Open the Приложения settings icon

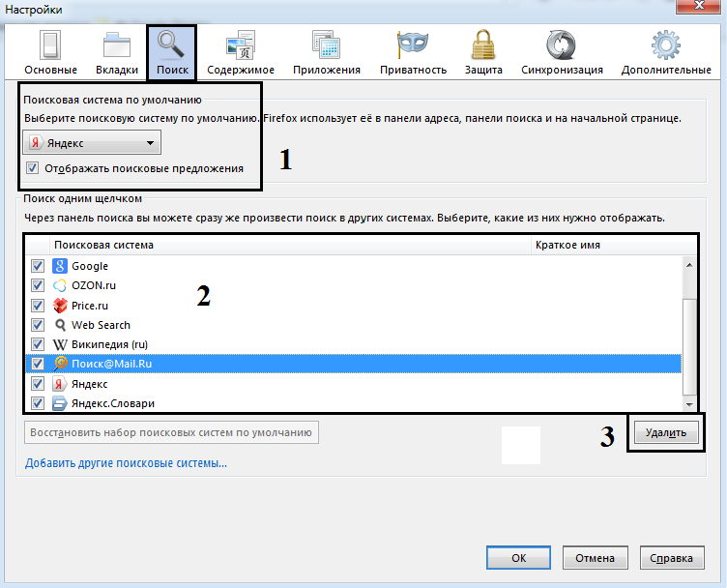(x=327, y=45)
